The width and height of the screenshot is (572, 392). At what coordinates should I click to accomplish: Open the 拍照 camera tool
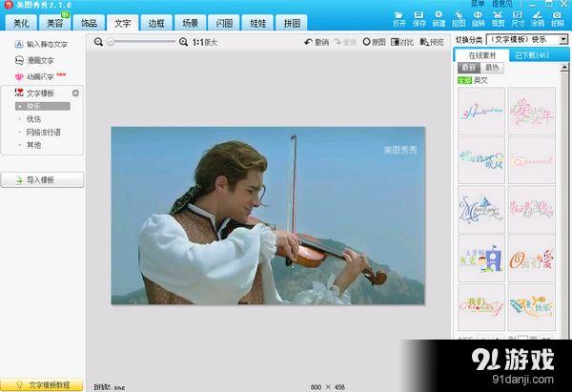click(557, 19)
